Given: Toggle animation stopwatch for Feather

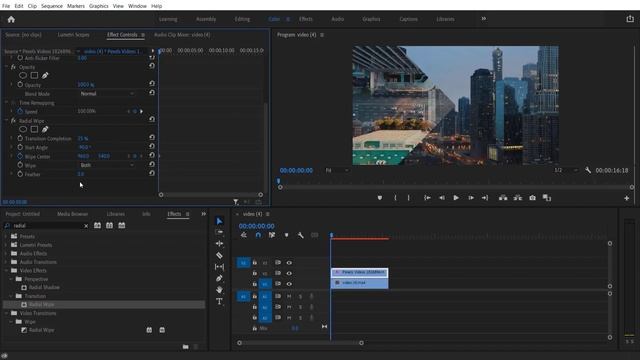Looking at the screenshot, I should click(x=20, y=174).
